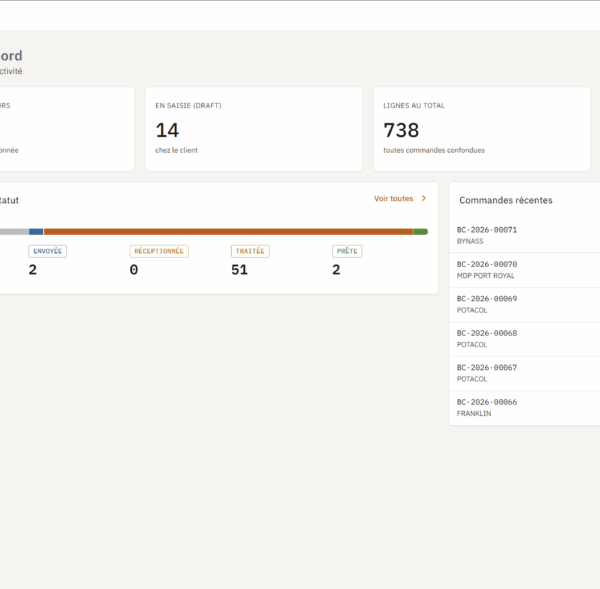The width and height of the screenshot is (600, 589).
Task: Select recent order BC-2026-00068
Action: click(525, 339)
